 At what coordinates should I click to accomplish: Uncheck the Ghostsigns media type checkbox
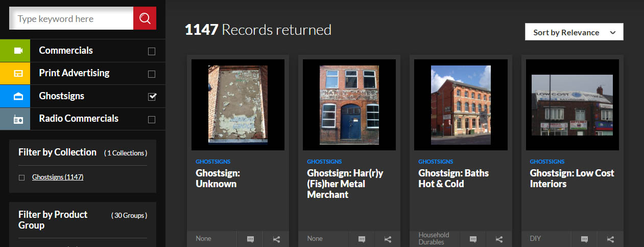pyautogui.click(x=152, y=97)
